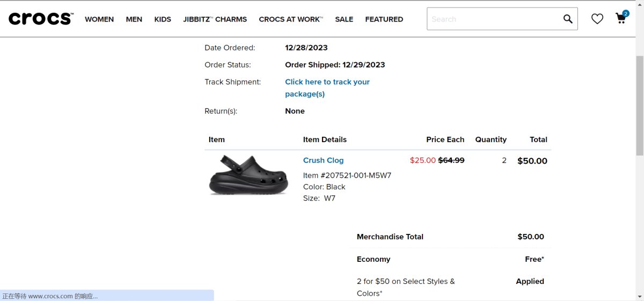Open the FEATURED menu
Image resolution: width=644 pixels, height=301 pixels.
[x=384, y=19]
